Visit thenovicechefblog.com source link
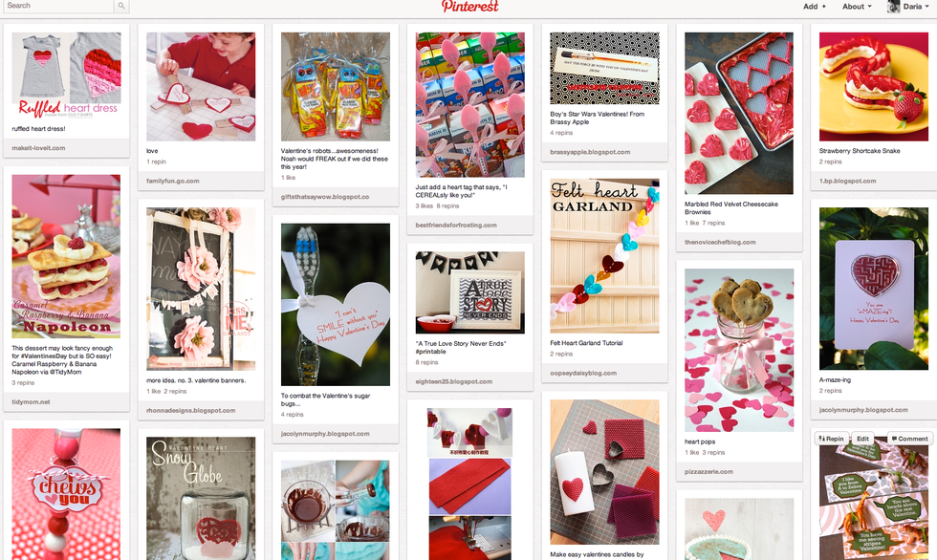Screen dimensions: 937x560 (720, 243)
